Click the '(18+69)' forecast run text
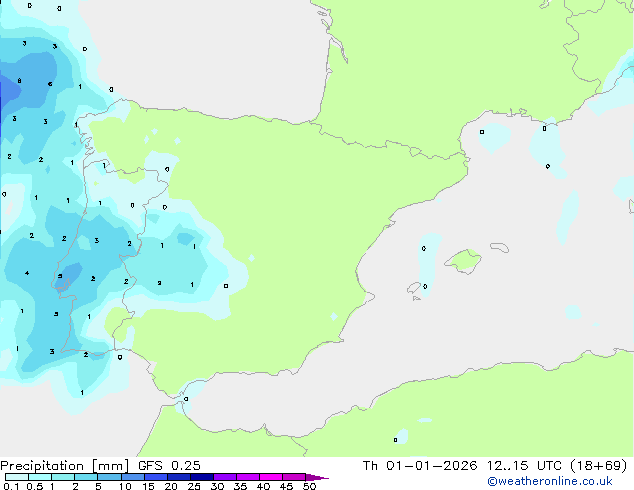The height and width of the screenshot is (490, 634). point(599,466)
